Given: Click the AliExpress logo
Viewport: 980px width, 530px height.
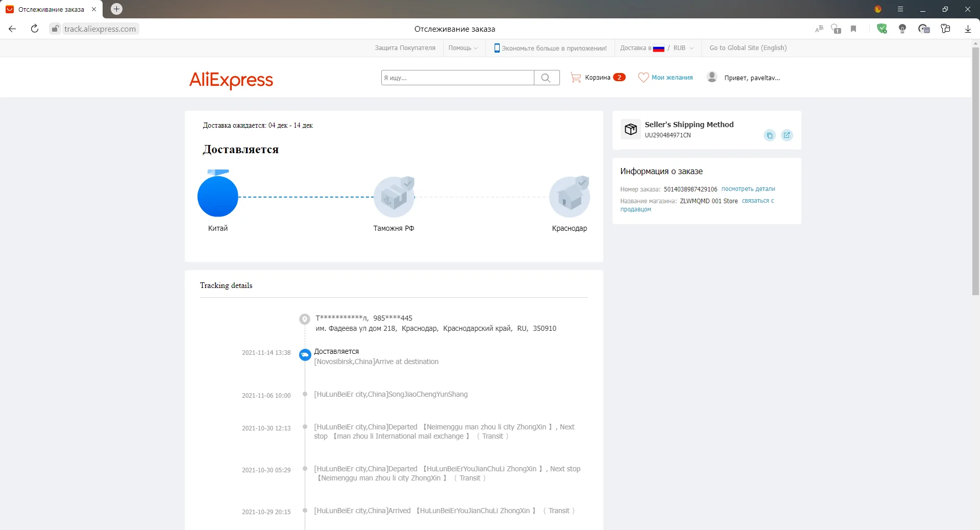Looking at the screenshot, I should click(x=231, y=80).
